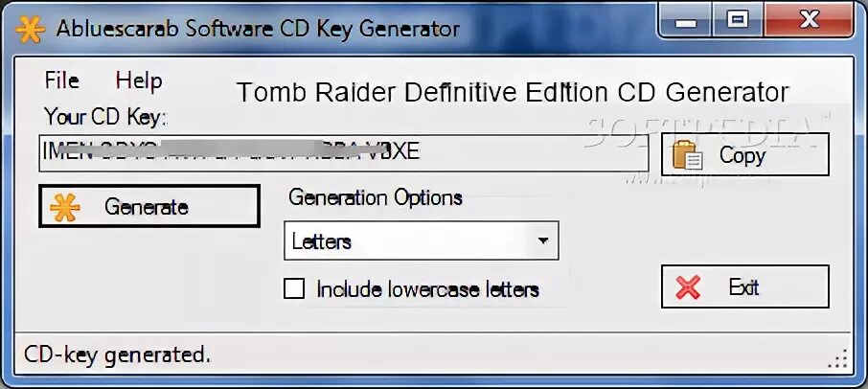The height and width of the screenshot is (389, 868).
Task: Click the orange asterisk app icon in title bar
Action: (x=30, y=30)
